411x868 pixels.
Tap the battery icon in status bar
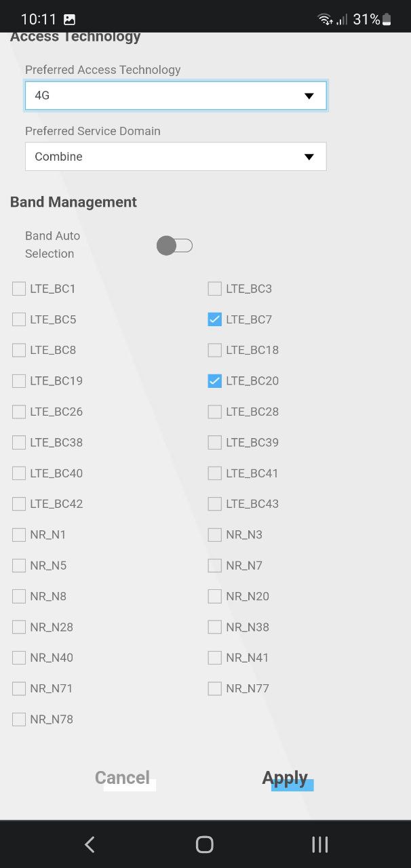pos(387,20)
